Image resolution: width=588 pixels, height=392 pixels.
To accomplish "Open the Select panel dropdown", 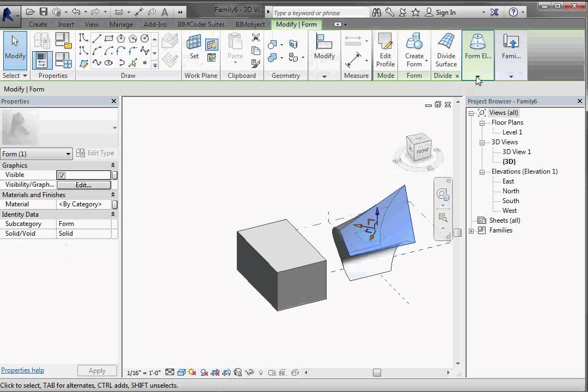I will [15, 75].
